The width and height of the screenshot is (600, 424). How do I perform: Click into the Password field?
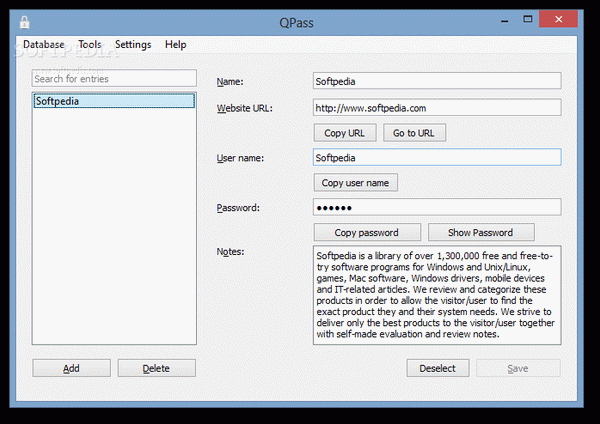click(437, 207)
